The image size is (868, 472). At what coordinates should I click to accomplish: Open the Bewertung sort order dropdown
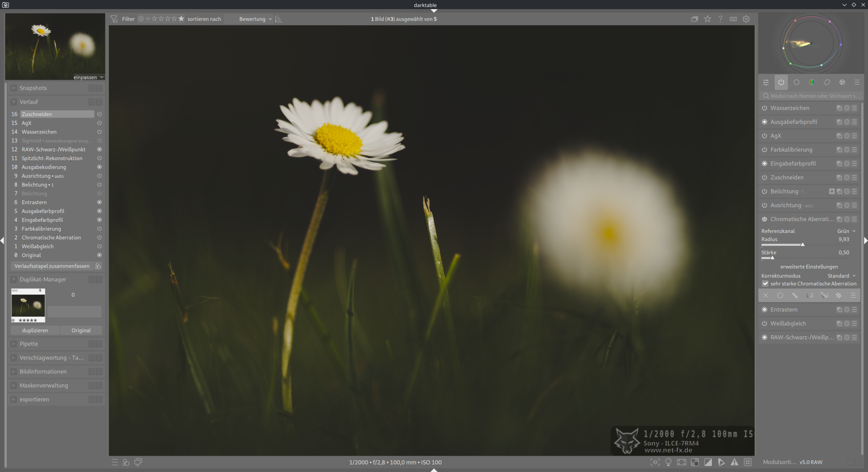(255, 19)
